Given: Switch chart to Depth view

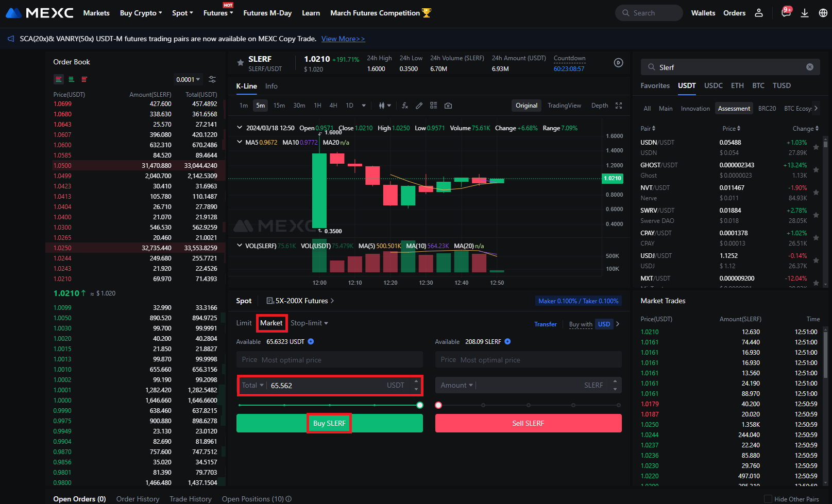Looking at the screenshot, I should point(600,106).
